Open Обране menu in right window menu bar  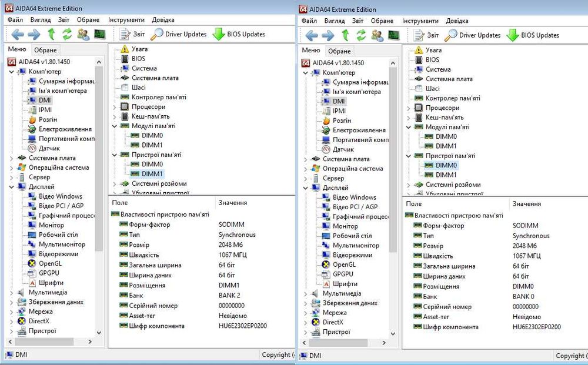(382, 21)
